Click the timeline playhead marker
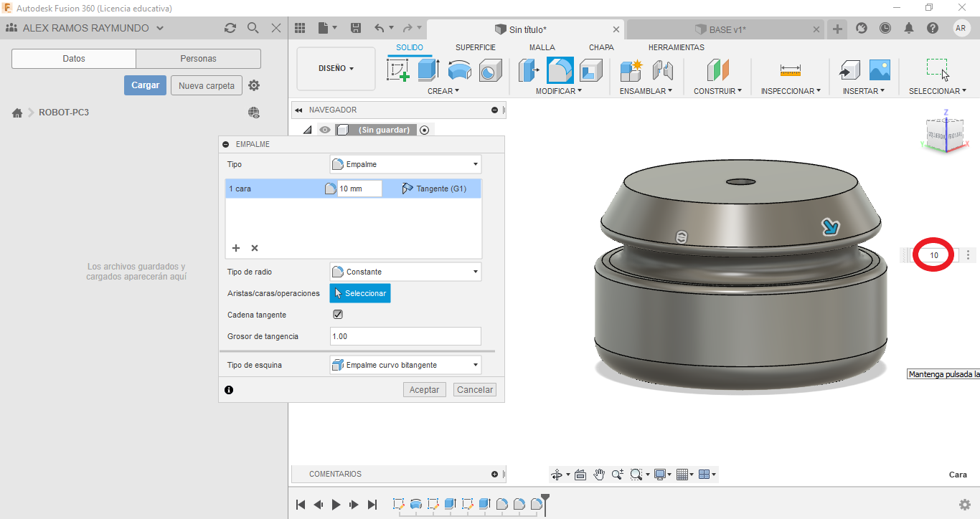 coord(545,498)
